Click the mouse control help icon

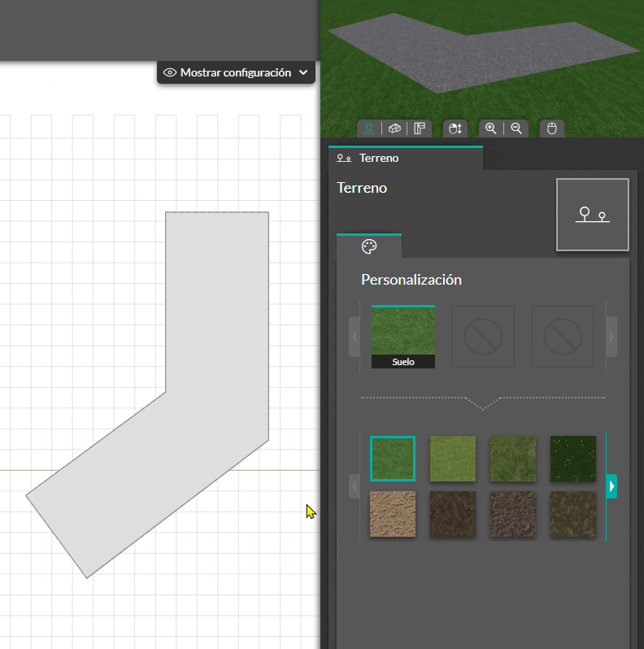[551, 128]
